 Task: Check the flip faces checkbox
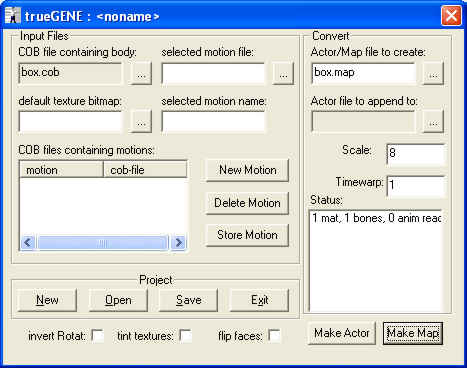[274, 336]
